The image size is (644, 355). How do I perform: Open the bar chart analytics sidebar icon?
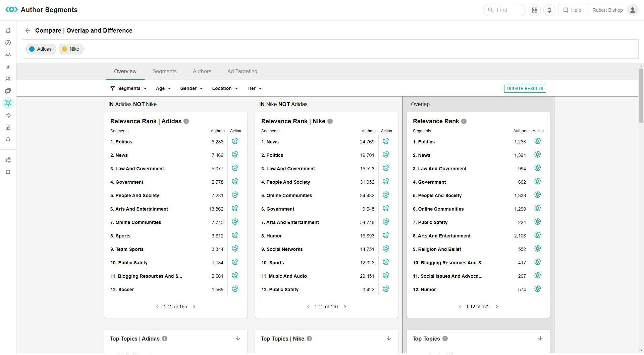coord(8,67)
